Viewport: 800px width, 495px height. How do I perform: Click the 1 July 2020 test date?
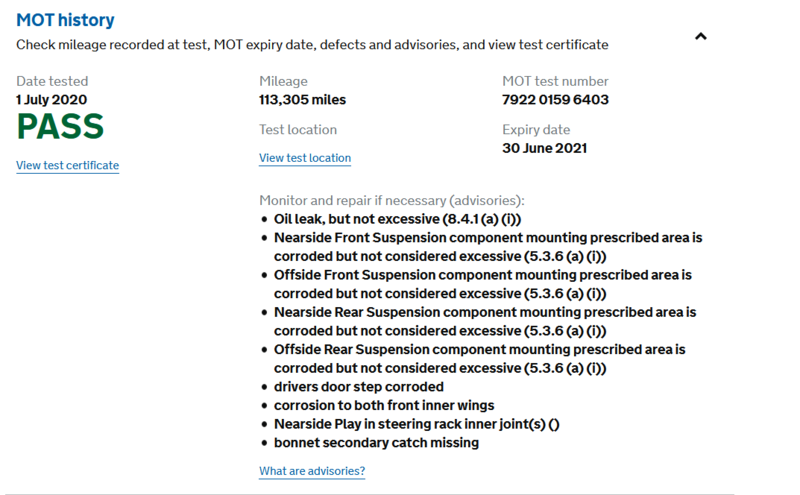point(52,100)
